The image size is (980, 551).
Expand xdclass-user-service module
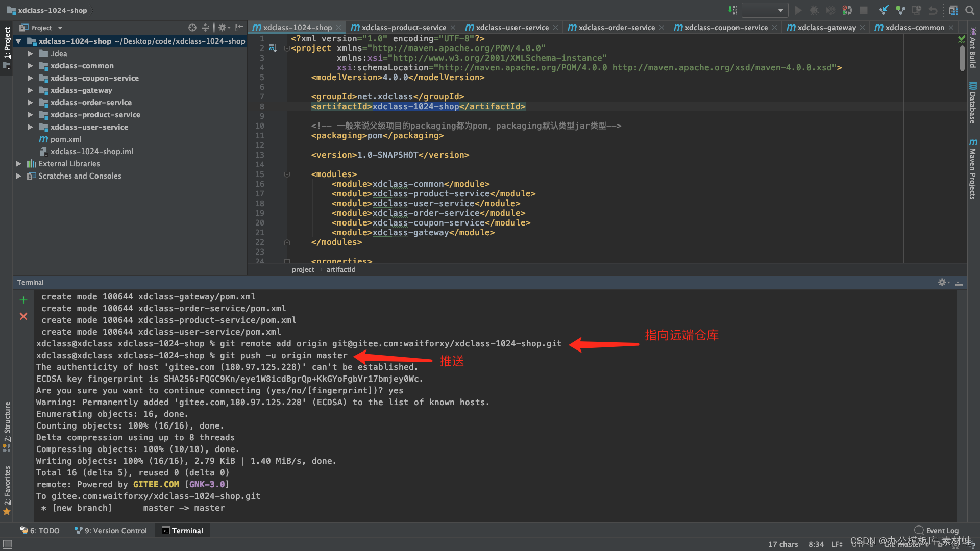[30, 127]
